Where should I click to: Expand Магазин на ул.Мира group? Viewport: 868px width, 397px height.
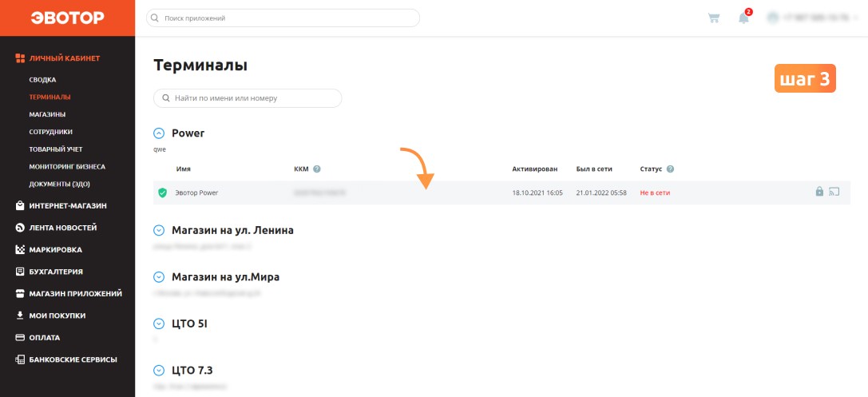click(159, 277)
